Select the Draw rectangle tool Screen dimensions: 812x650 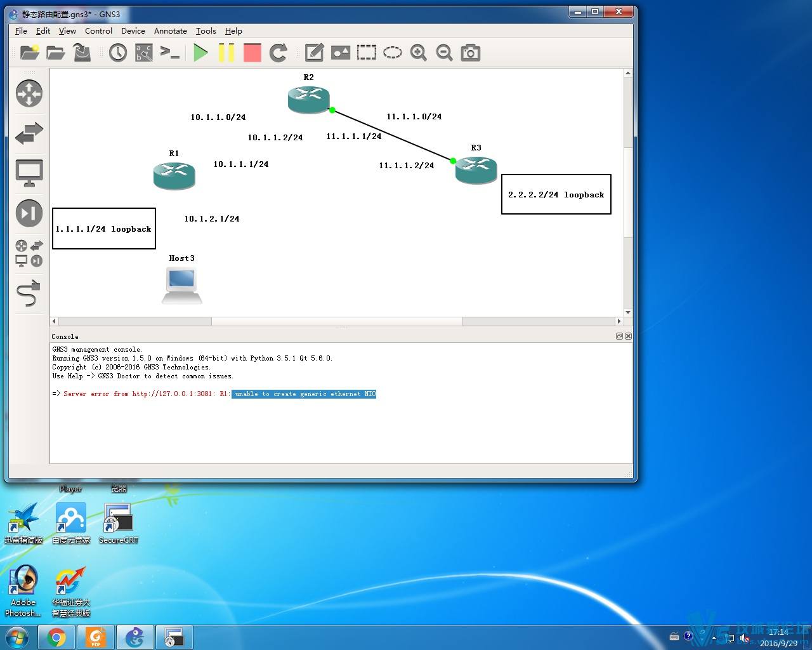[x=367, y=53]
